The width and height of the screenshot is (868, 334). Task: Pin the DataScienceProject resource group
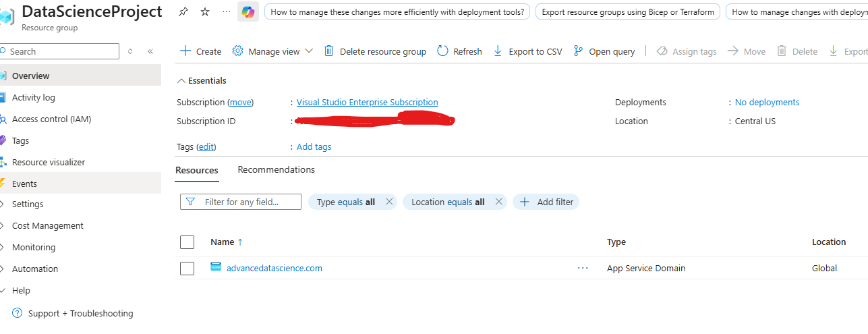click(183, 12)
